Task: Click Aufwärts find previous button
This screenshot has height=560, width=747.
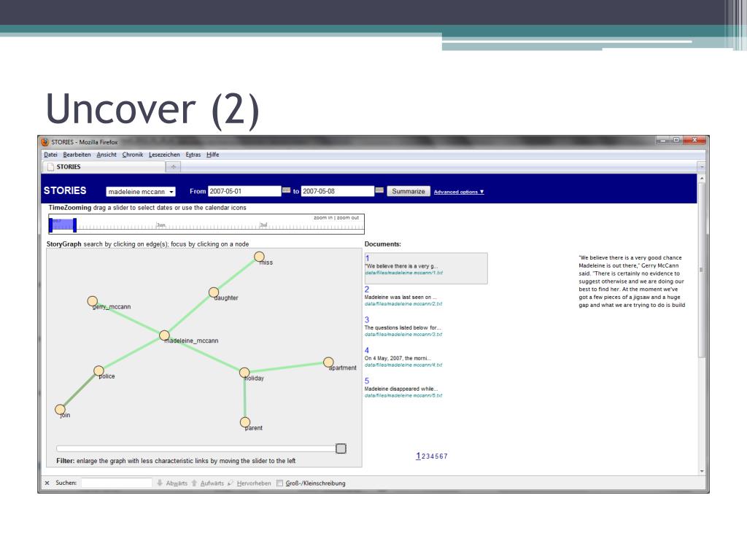Action: tap(208, 483)
